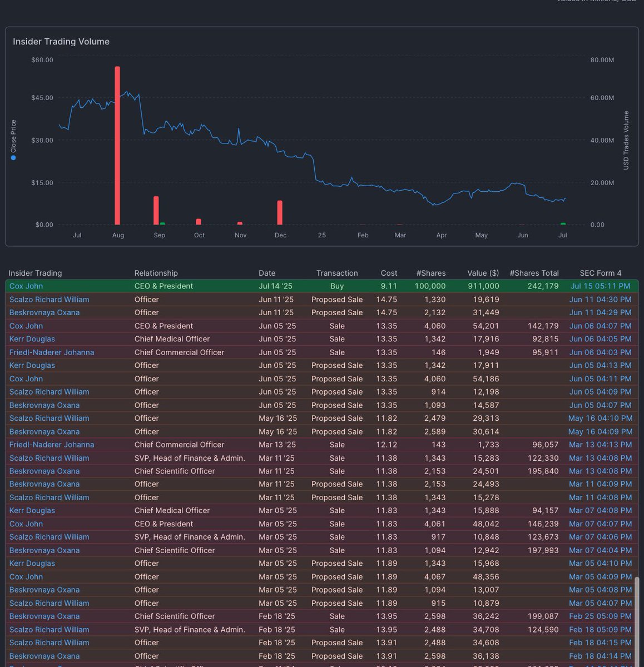Image resolution: width=644 pixels, height=667 pixels.
Task: Click the SEC Form 4 column header
Action: [x=601, y=273]
